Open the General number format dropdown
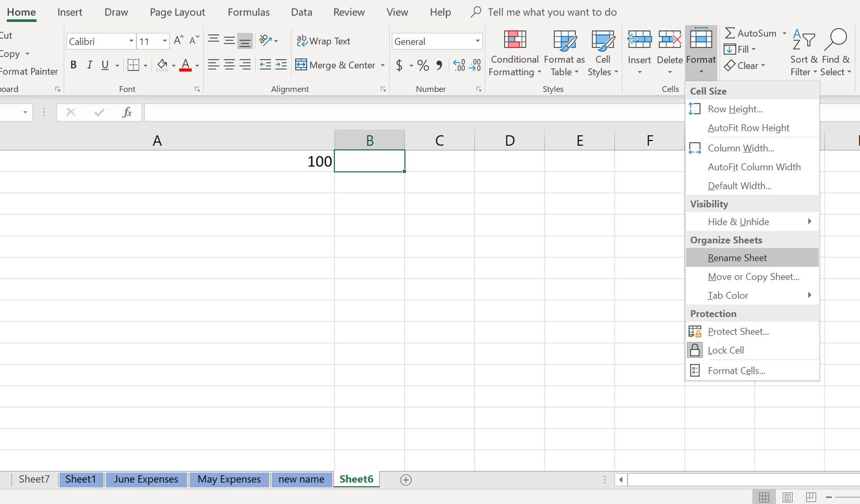Viewport: 860px width, 504px height. (477, 41)
